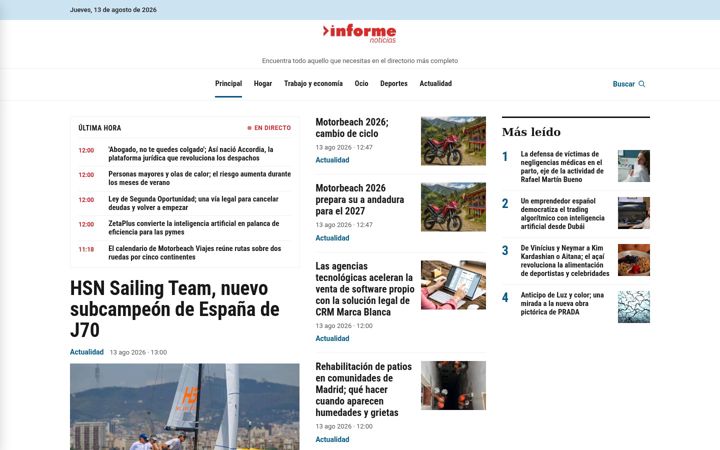The height and width of the screenshot is (450, 720).
Task: Open Motorbeach 2026 prepara su andadura article
Action: [360, 199]
